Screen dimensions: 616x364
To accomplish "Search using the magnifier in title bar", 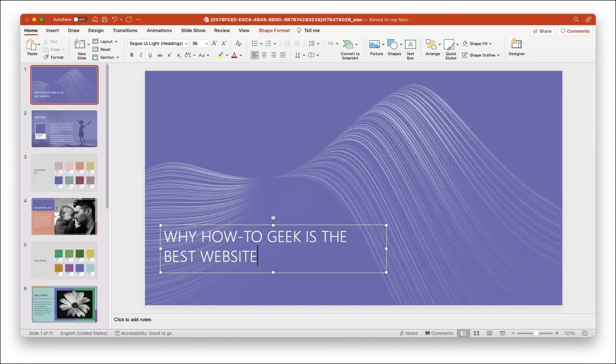I will [x=576, y=20].
